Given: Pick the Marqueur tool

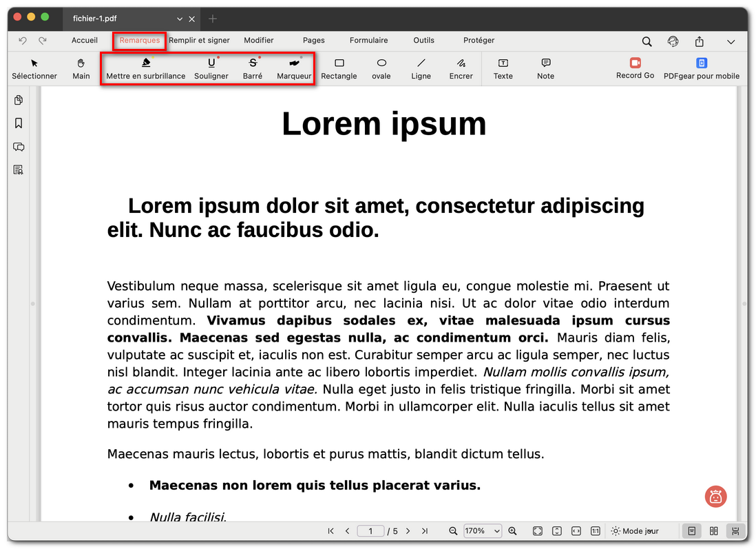Looking at the screenshot, I should pos(293,69).
